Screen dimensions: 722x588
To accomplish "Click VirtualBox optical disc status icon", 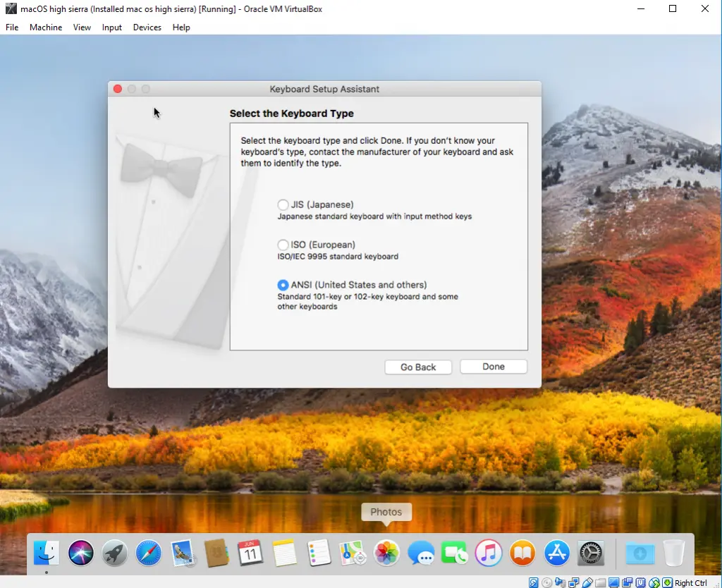I will coord(546,583).
